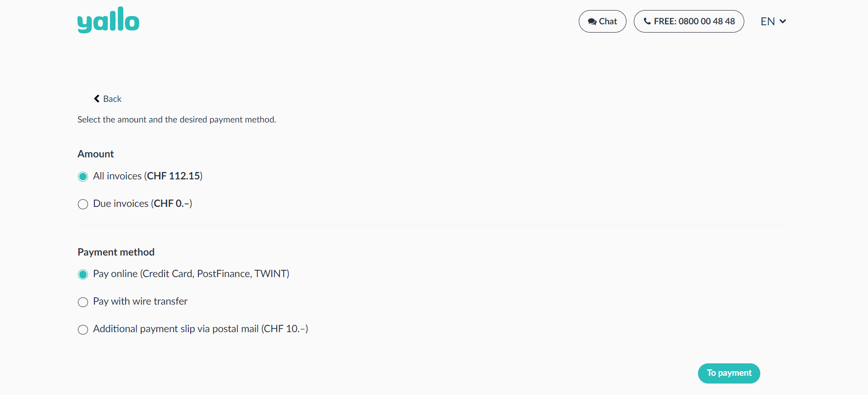The image size is (868, 395).
Task: Choose the Pay online radio button
Action: (83, 274)
